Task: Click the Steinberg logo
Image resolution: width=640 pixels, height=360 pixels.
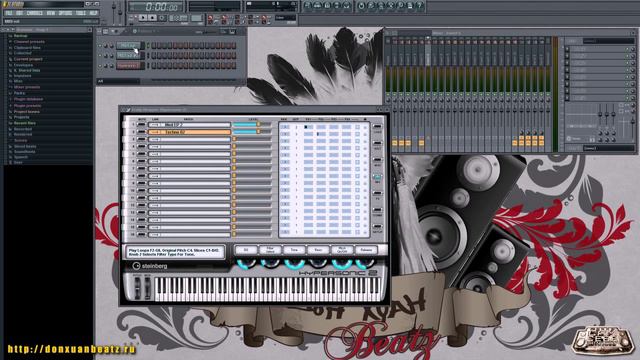Action: click(x=149, y=266)
